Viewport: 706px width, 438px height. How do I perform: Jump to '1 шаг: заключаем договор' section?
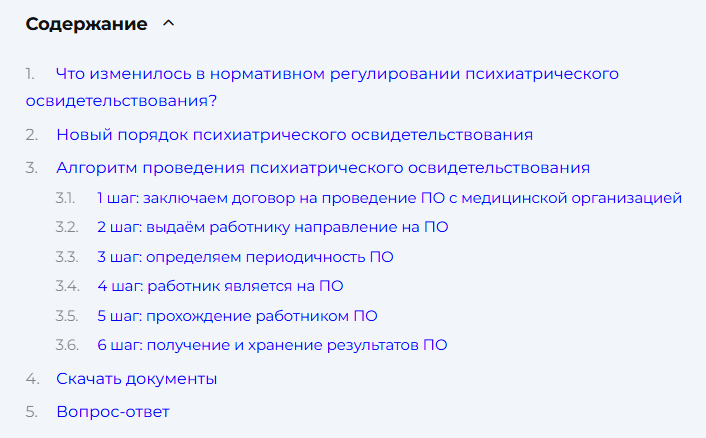[389, 198]
